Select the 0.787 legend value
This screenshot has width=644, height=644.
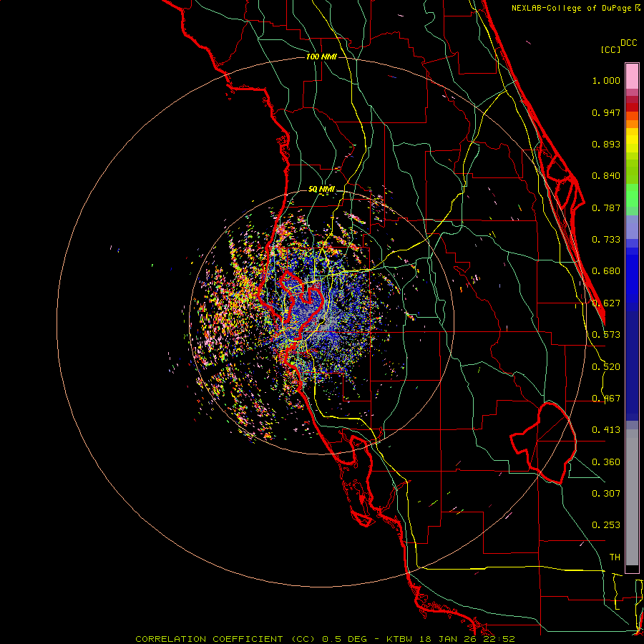point(606,208)
